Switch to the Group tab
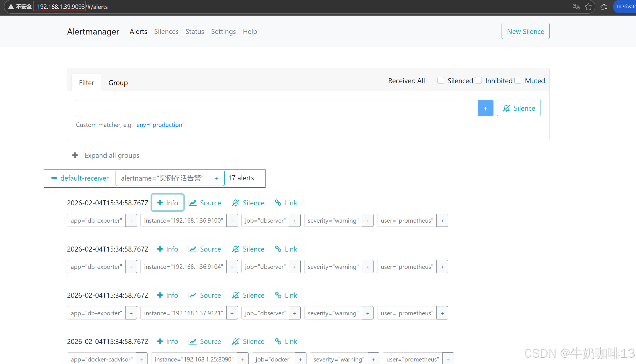This screenshot has height=364, width=636. (118, 83)
